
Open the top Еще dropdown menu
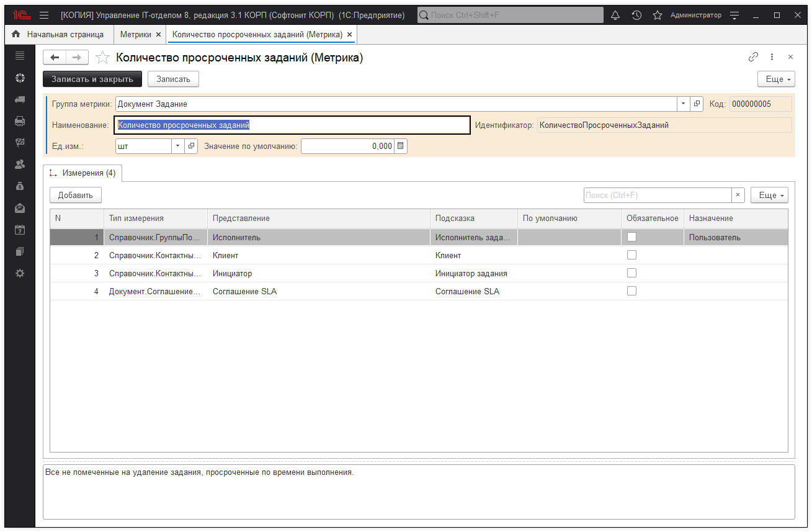[775, 79]
